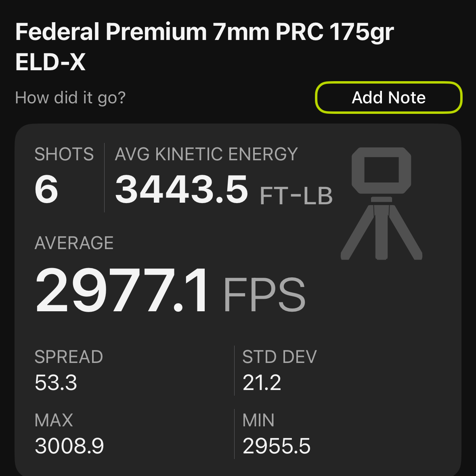
Task: Select the session title Federal Premium 7mm PRC
Action: tap(204, 46)
